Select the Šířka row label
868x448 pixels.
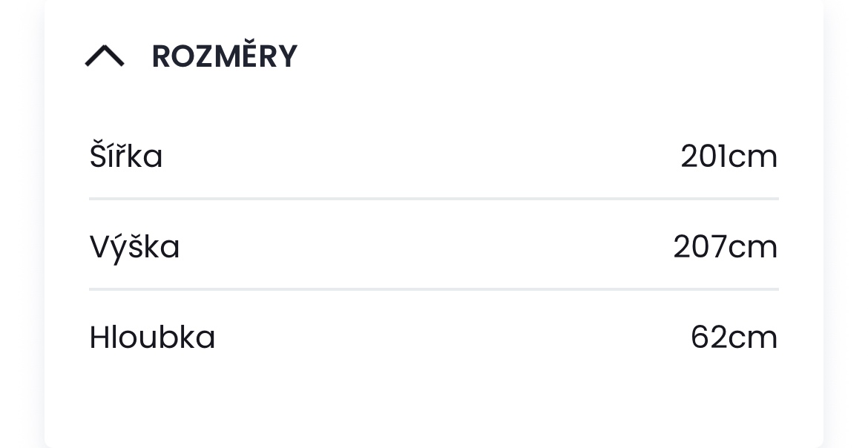point(126,157)
